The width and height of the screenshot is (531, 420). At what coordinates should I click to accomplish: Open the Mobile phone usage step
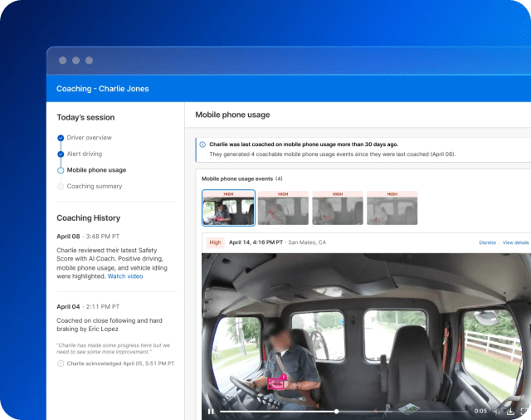tap(96, 170)
